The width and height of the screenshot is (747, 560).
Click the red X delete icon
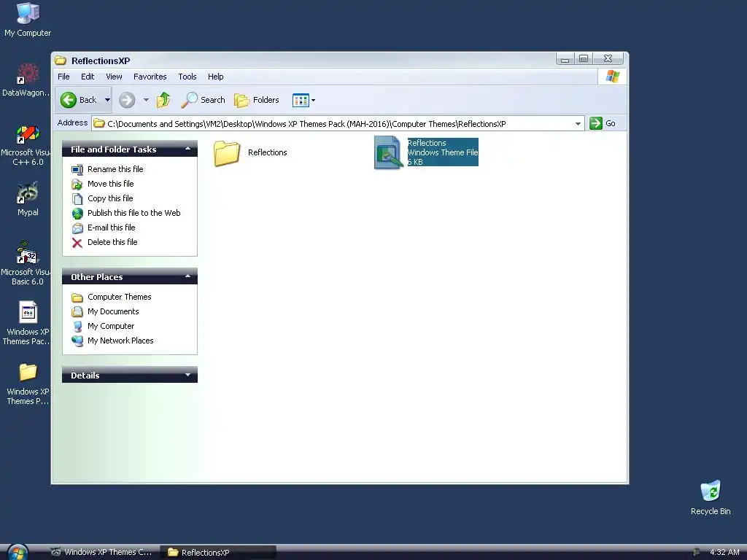pyautogui.click(x=77, y=243)
